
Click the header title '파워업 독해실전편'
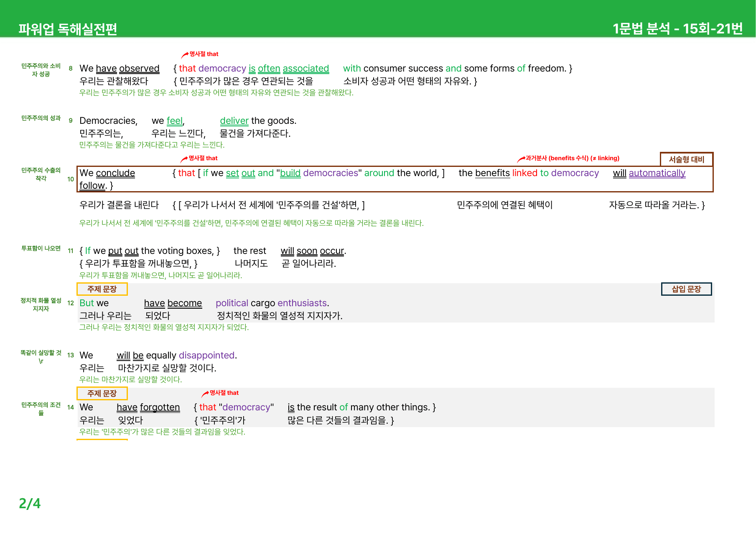[x=68, y=29]
